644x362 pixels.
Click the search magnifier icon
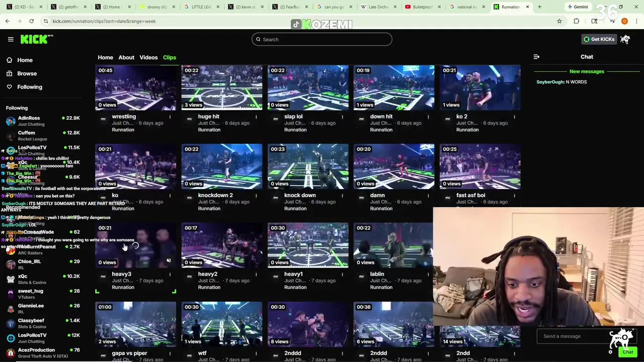(x=258, y=39)
